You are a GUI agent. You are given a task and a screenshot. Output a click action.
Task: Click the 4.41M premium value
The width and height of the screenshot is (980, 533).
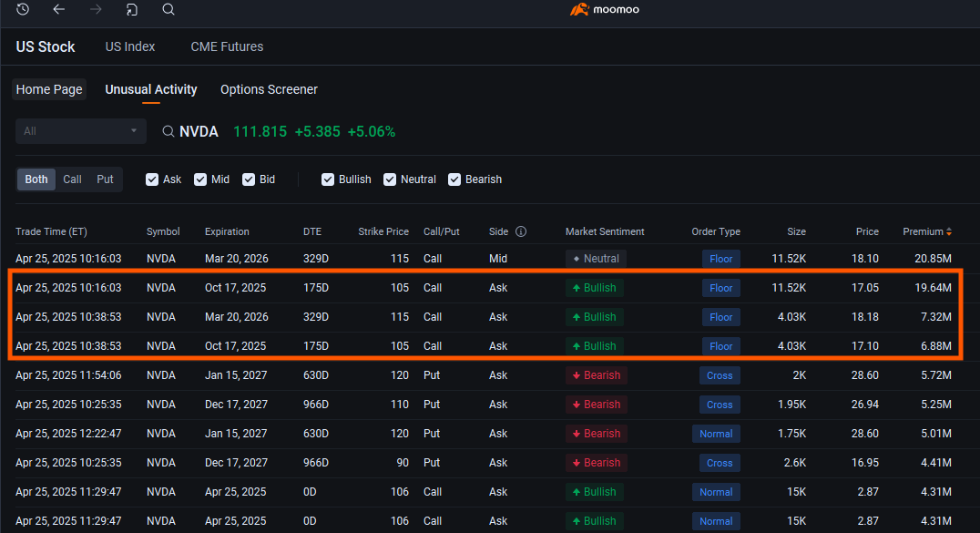[x=936, y=463]
